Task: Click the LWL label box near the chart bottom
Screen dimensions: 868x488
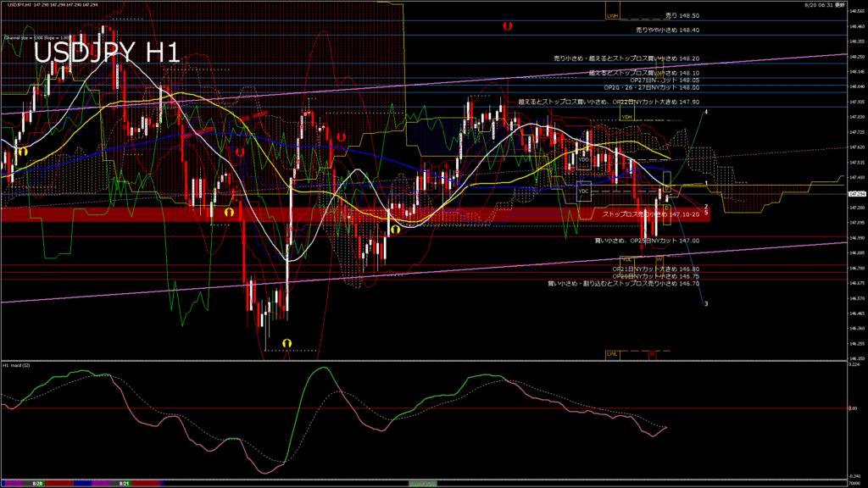Action: point(612,352)
